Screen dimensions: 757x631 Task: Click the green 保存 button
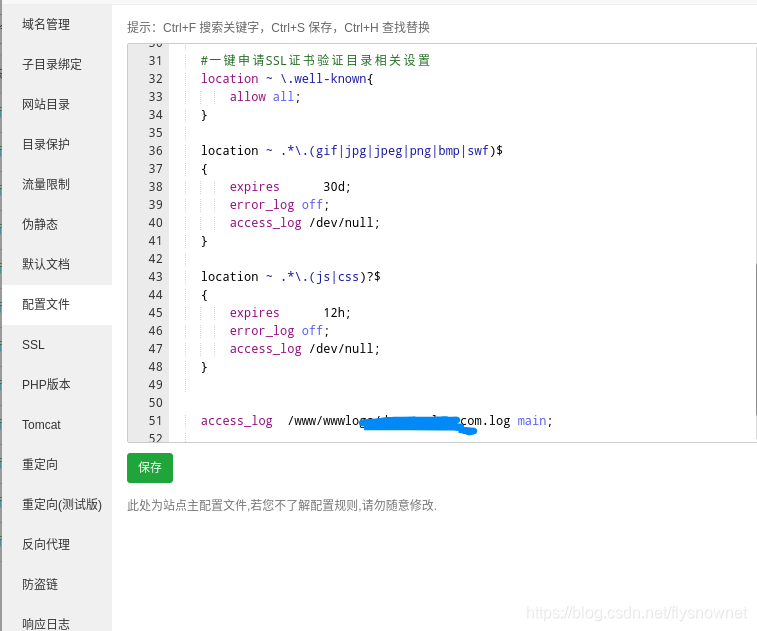click(150, 467)
